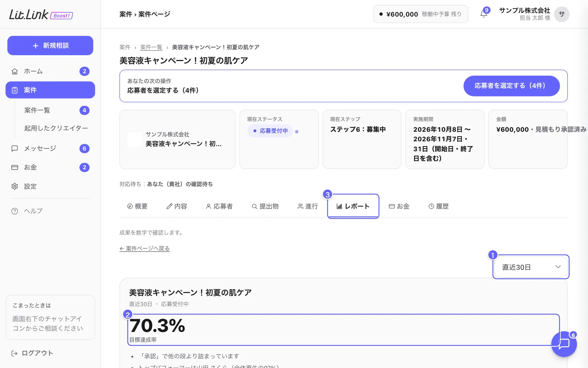Select the レポート tab
Screen dimensions: 588x368
click(x=353, y=206)
